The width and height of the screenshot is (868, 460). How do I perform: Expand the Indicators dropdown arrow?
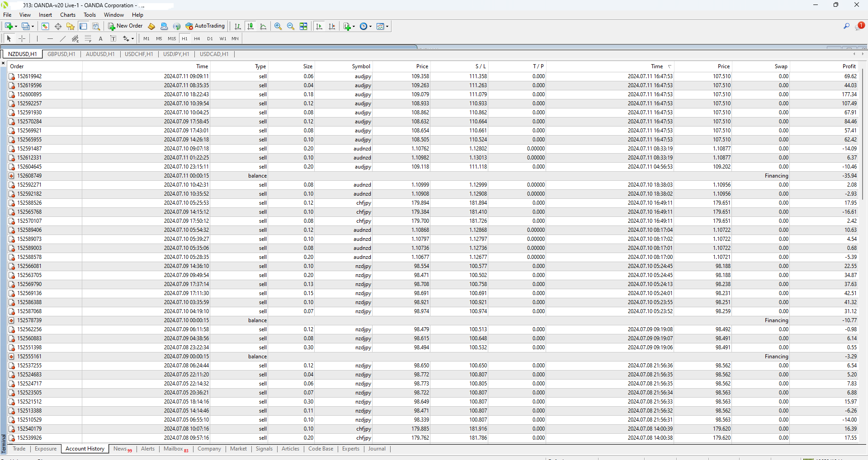tap(354, 26)
